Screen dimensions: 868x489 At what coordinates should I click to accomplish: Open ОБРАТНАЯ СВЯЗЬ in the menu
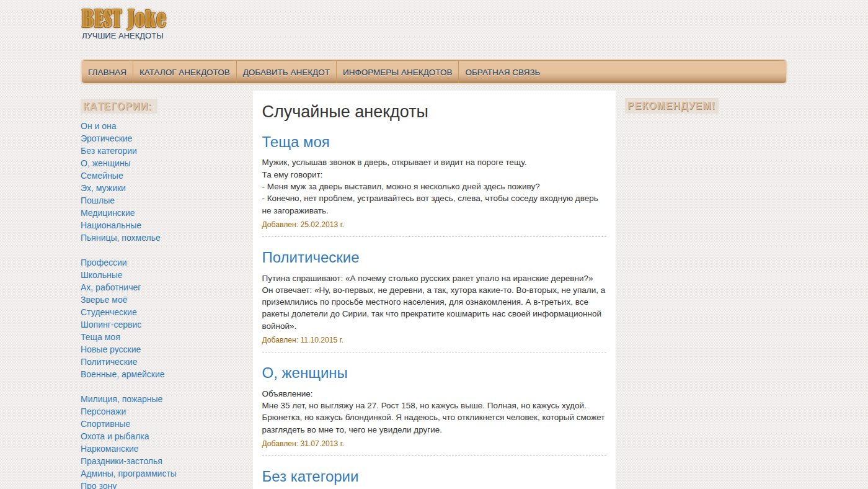tap(503, 72)
